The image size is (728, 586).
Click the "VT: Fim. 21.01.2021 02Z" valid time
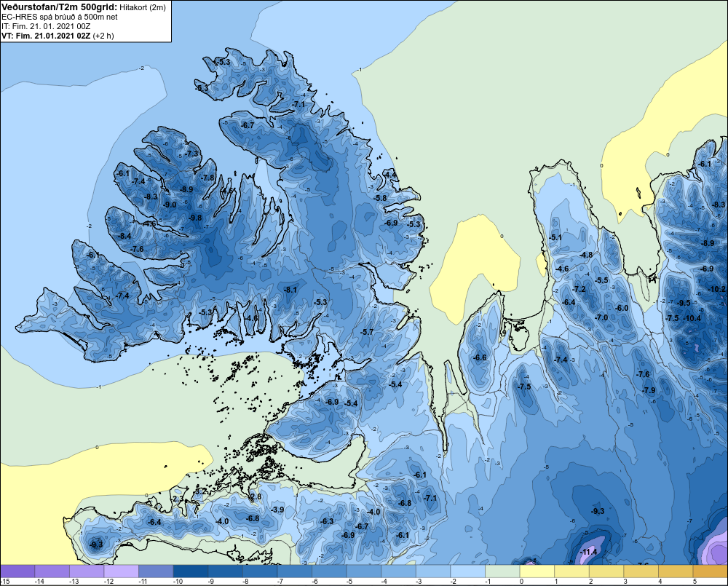[46, 36]
